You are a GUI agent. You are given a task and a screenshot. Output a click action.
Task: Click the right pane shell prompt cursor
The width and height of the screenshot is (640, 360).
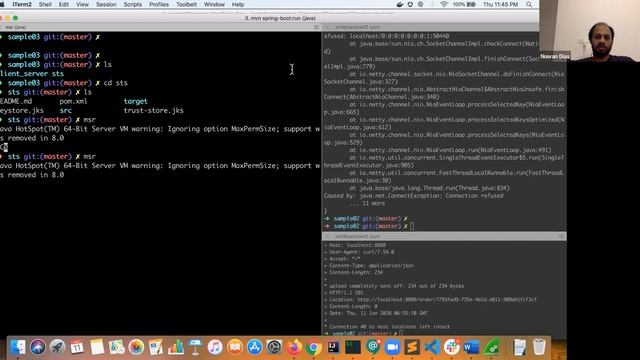(412, 226)
